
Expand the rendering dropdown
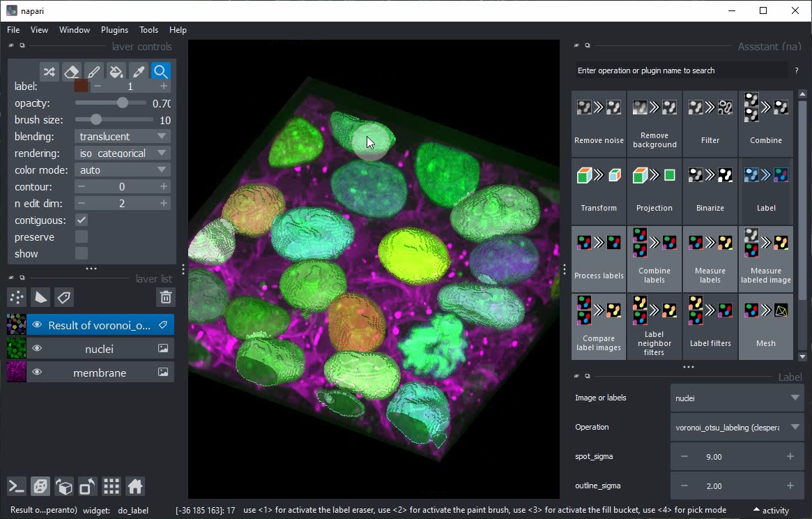tap(123, 153)
